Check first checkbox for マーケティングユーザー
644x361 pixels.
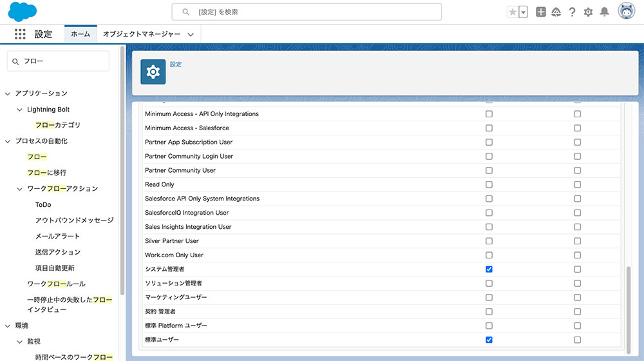tap(489, 298)
